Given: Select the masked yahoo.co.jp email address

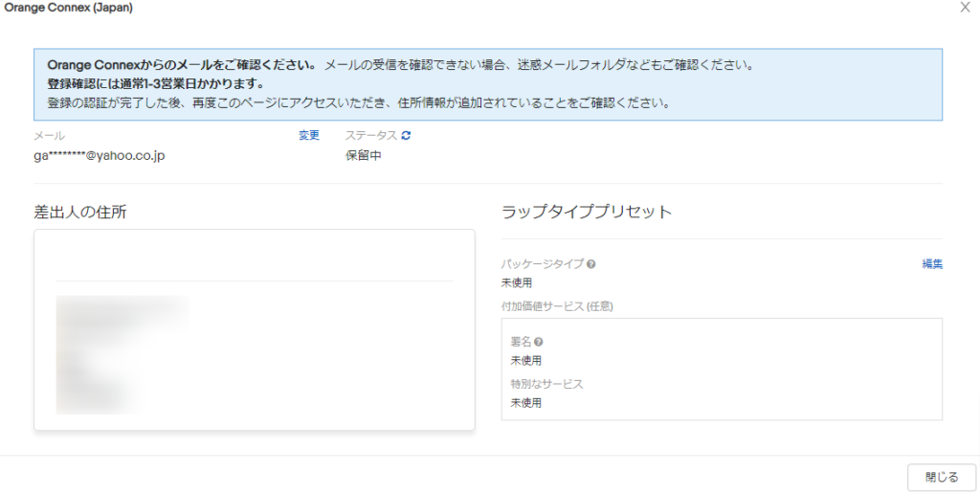Looking at the screenshot, I should (x=100, y=156).
